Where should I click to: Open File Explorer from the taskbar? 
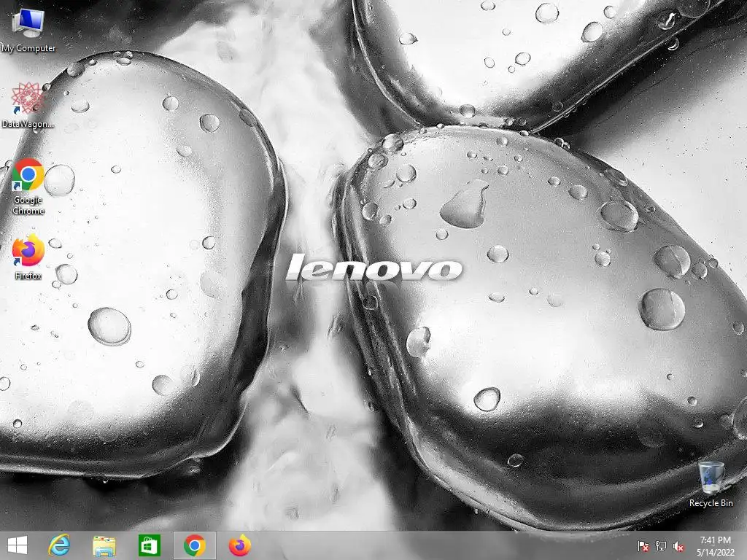click(104, 545)
